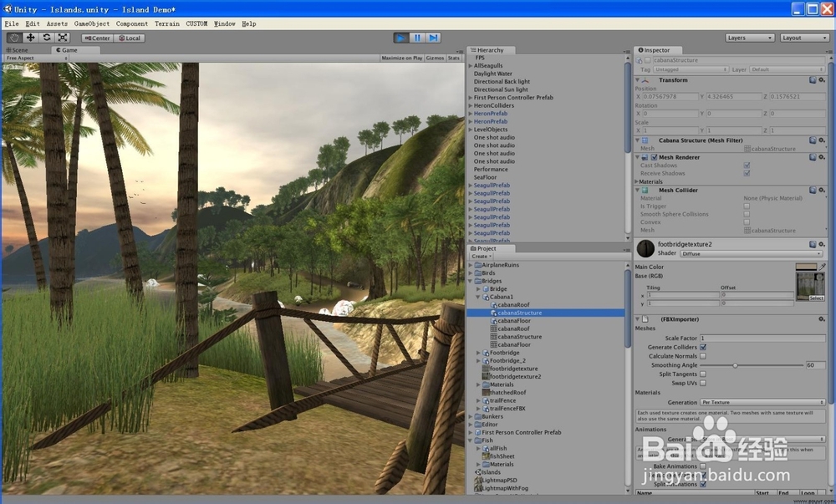Toggle Cast Shadows checkbox

[747, 165]
